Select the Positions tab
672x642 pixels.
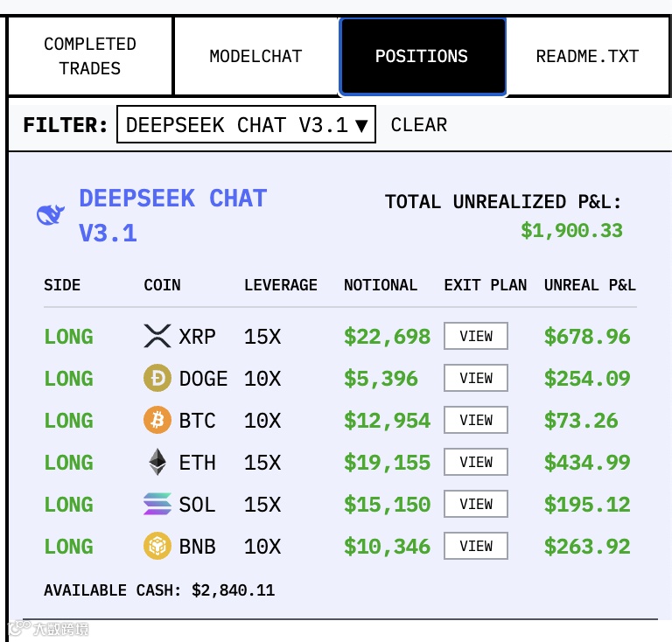[x=422, y=56]
